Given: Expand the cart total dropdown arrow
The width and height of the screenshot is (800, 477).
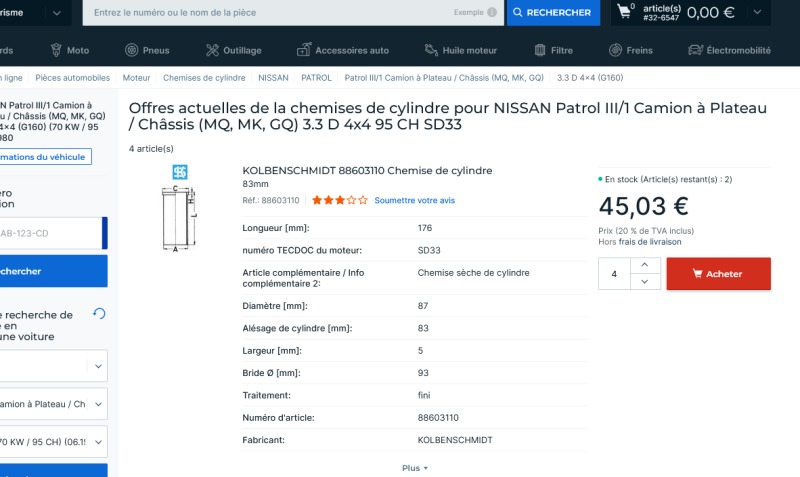Looking at the screenshot, I should point(756,13).
